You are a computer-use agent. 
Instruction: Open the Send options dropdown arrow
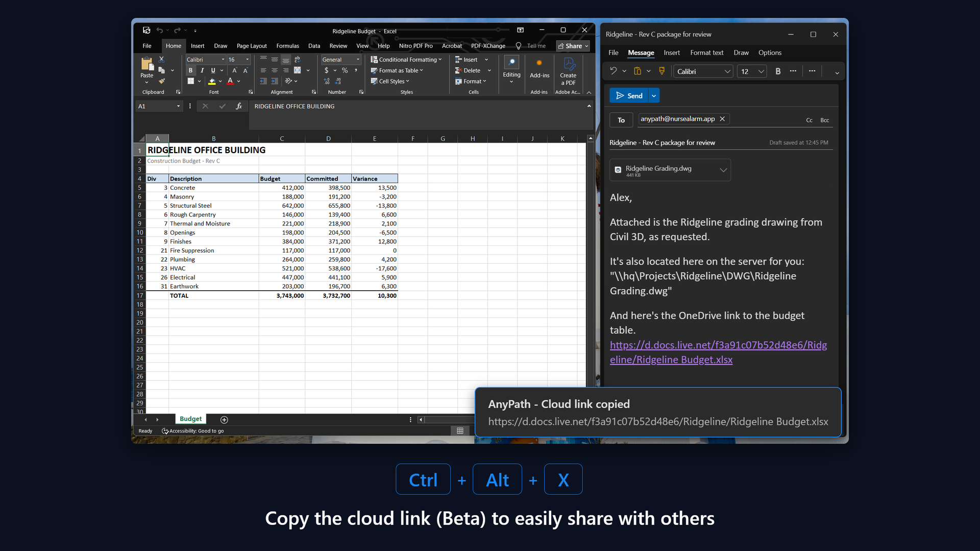click(654, 95)
